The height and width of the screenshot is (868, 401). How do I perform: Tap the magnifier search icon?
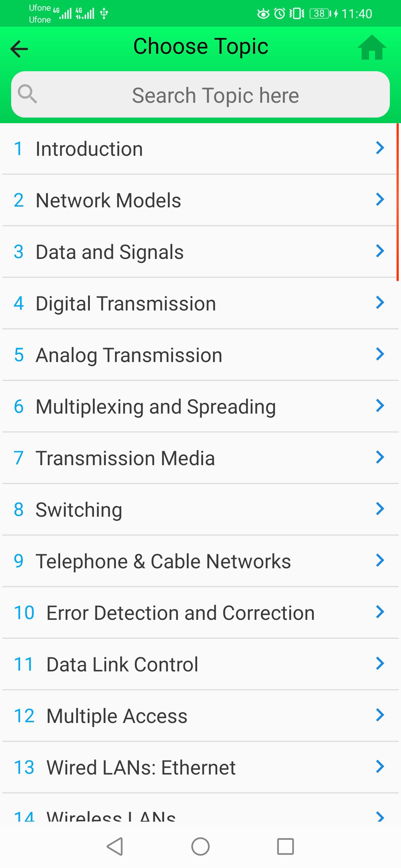pyautogui.click(x=27, y=94)
